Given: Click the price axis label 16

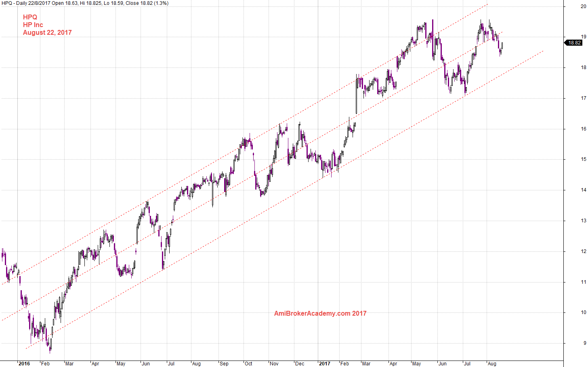Looking at the screenshot, I should pos(584,129).
